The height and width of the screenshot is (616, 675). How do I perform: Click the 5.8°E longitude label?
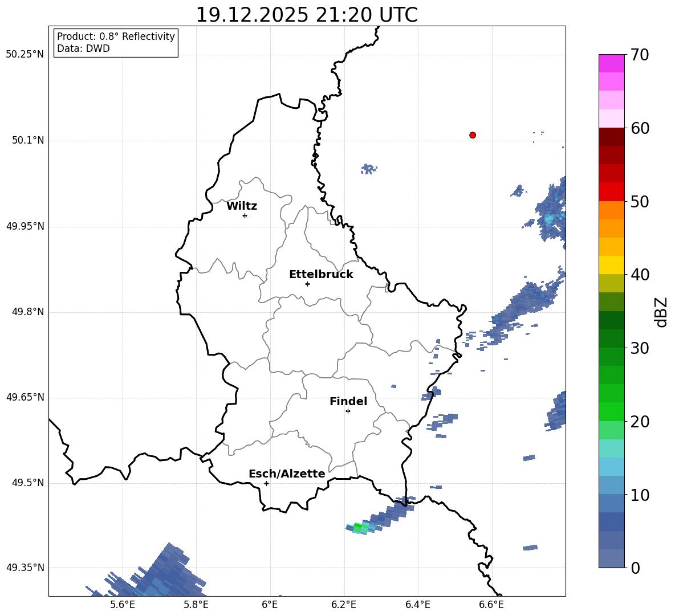196,605
